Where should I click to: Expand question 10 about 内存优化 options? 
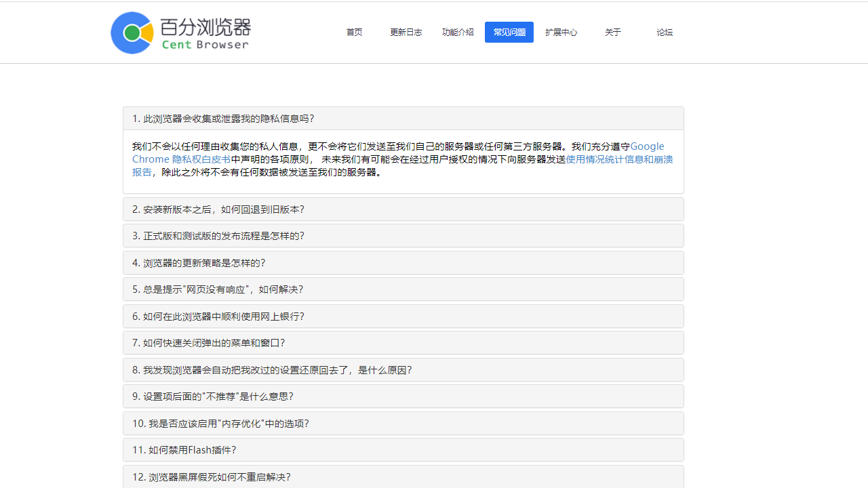tap(220, 424)
